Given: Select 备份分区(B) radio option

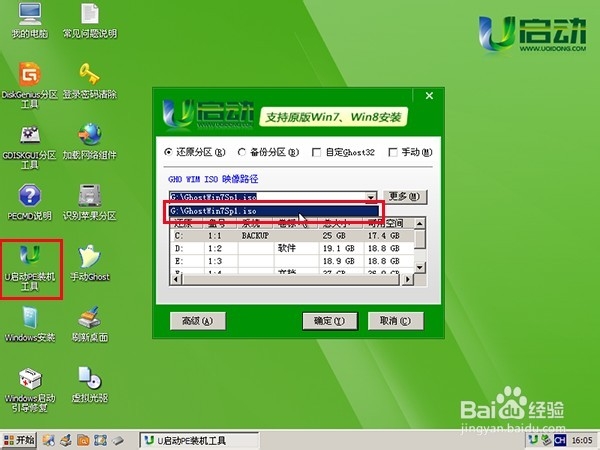Looking at the screenshot, I should 268,152.
